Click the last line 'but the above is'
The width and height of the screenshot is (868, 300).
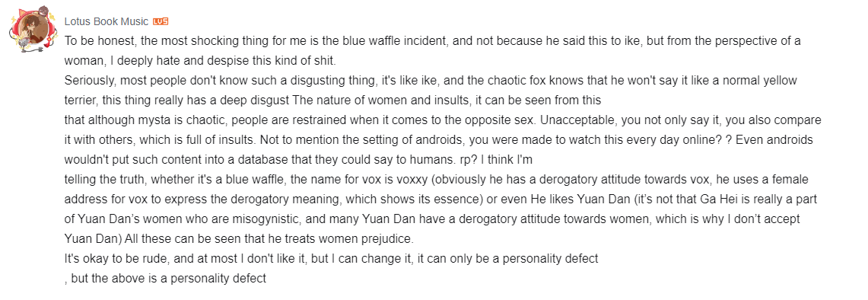click(x=165, y=279)
